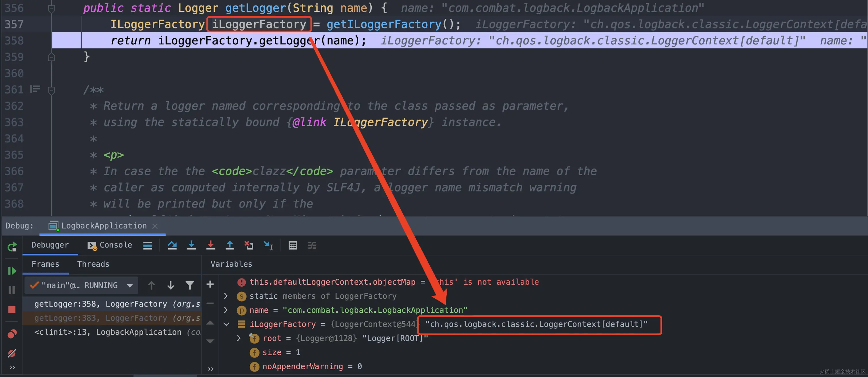This screenshot has height=377, width=868.
Task: Stop the debug session
Action: (12, 310)
